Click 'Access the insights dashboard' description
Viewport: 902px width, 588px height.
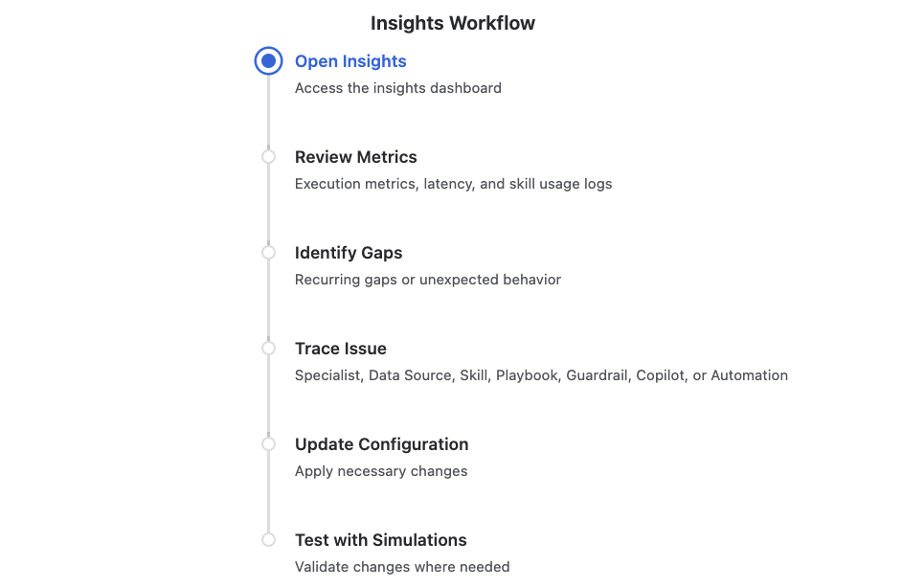pos(398,88)
